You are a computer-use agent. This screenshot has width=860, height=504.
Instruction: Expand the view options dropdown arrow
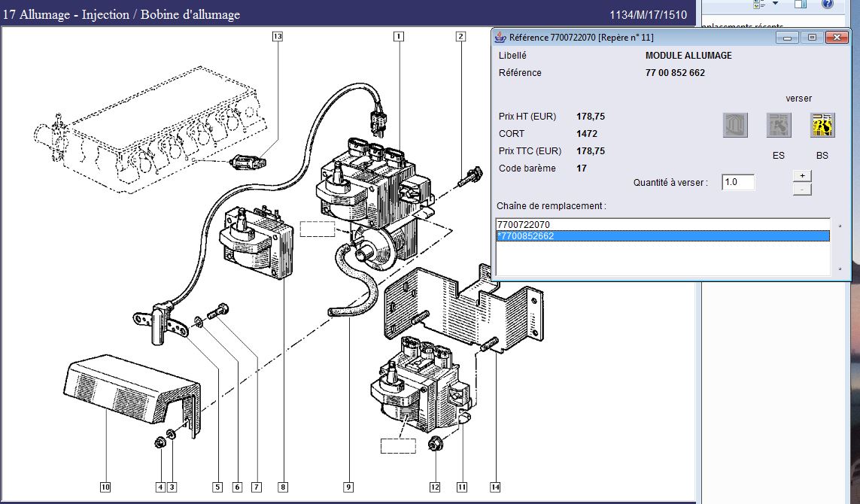coord(775,5)
